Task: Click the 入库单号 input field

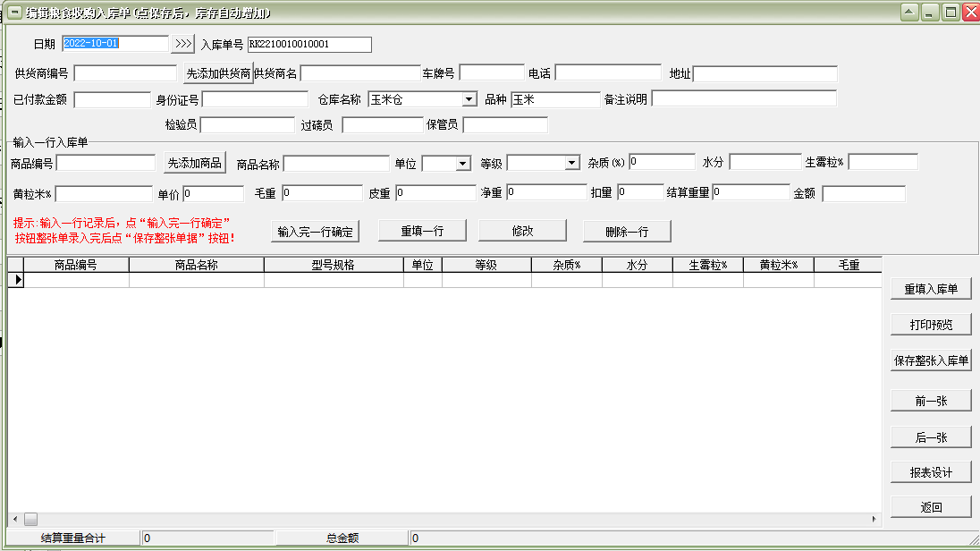Action: click(x=308, y=44)
